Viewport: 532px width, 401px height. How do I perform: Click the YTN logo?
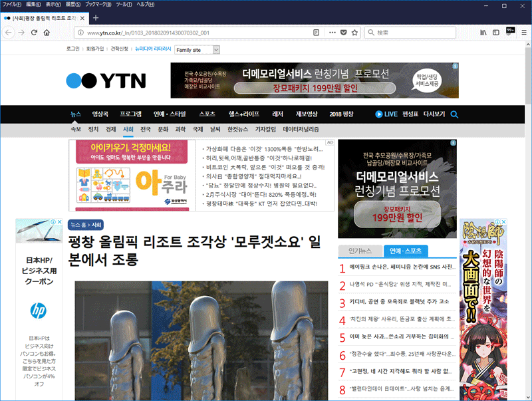tap(106, 80)
